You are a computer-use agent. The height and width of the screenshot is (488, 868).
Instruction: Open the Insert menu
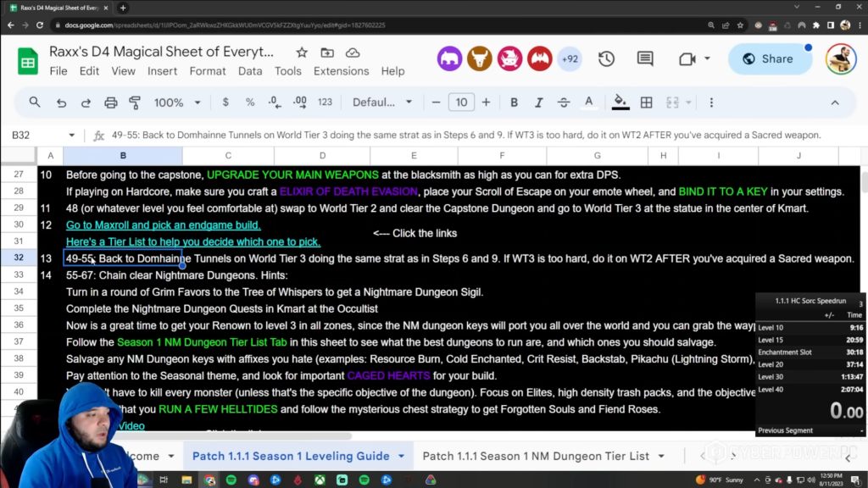[162, 71]
